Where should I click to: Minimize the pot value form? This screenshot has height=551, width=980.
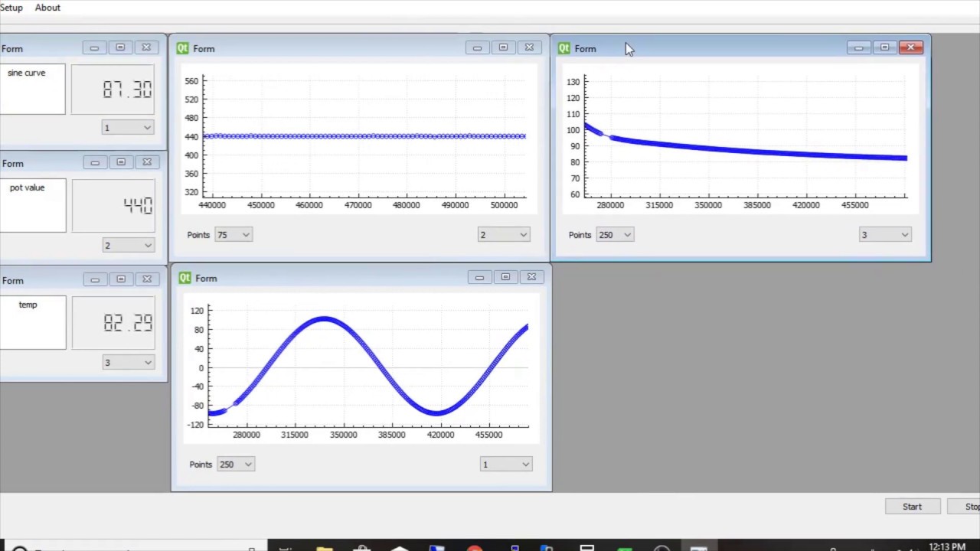(95, 162)
